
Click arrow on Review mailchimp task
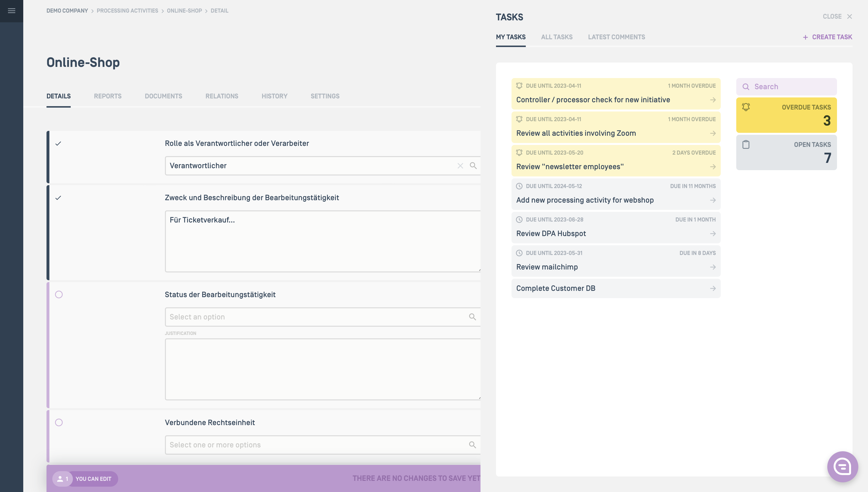[713, 267]
